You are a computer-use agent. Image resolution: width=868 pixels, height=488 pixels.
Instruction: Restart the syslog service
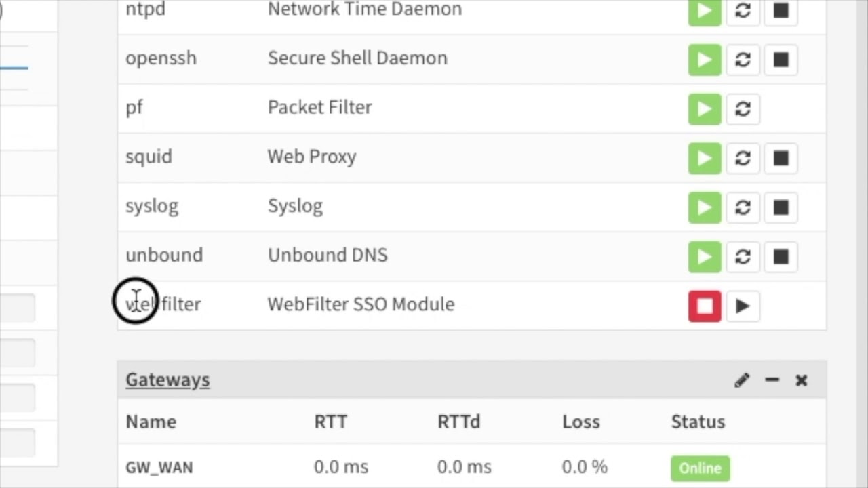pyautogui.click(x=743, y=207)
